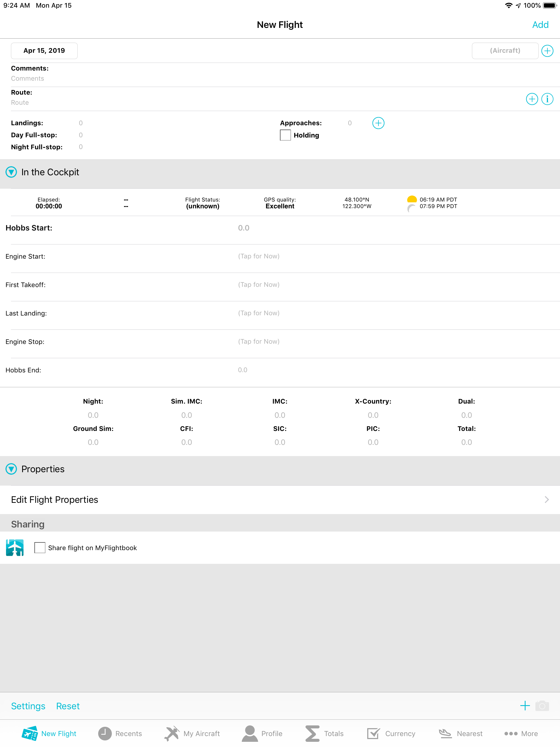Tap sunset time 07:59 PM PDT
The height and width of the screenshot is (747, 560).
(438, 206)
